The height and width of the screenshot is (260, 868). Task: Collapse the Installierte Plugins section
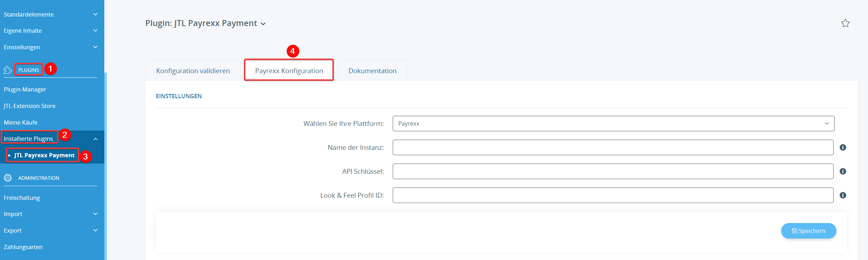pos(95,139)
